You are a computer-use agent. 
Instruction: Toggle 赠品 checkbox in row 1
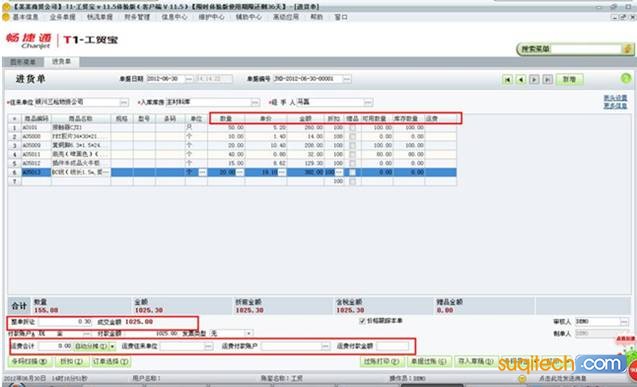353,128
